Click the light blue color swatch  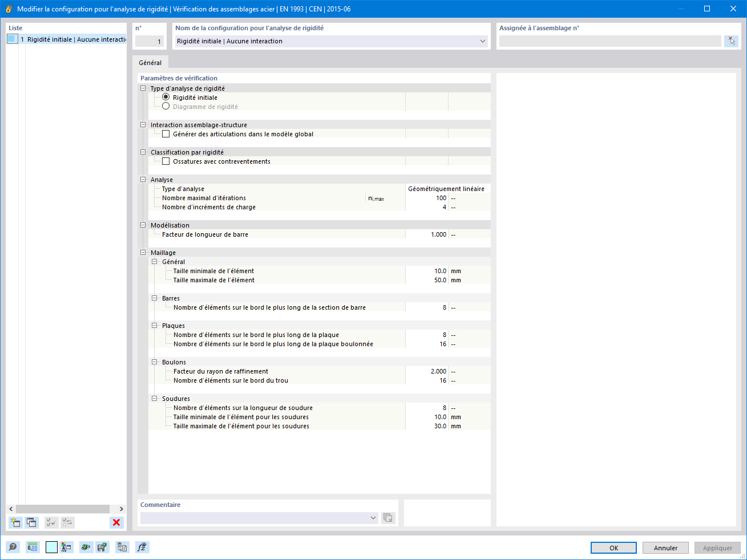tap(51, 547)
